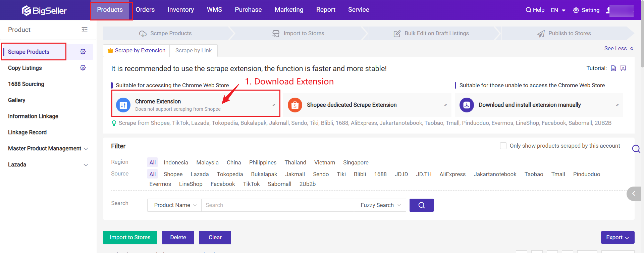Open the Products top menu
Viewport: 644px width, 253px height.
[x=110, y=10]
